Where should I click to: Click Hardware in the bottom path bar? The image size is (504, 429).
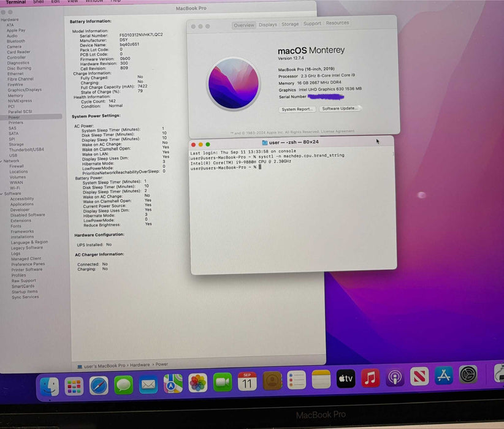pos(140,365)
